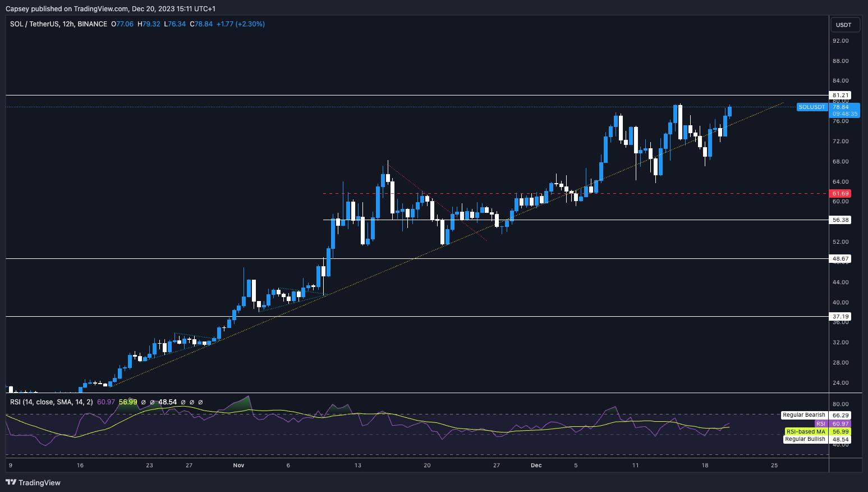This screenshot has height=492, width=868.
Task: Click 32.00 on the price scale
Action: pyautogui.click(x=841, y=343)
